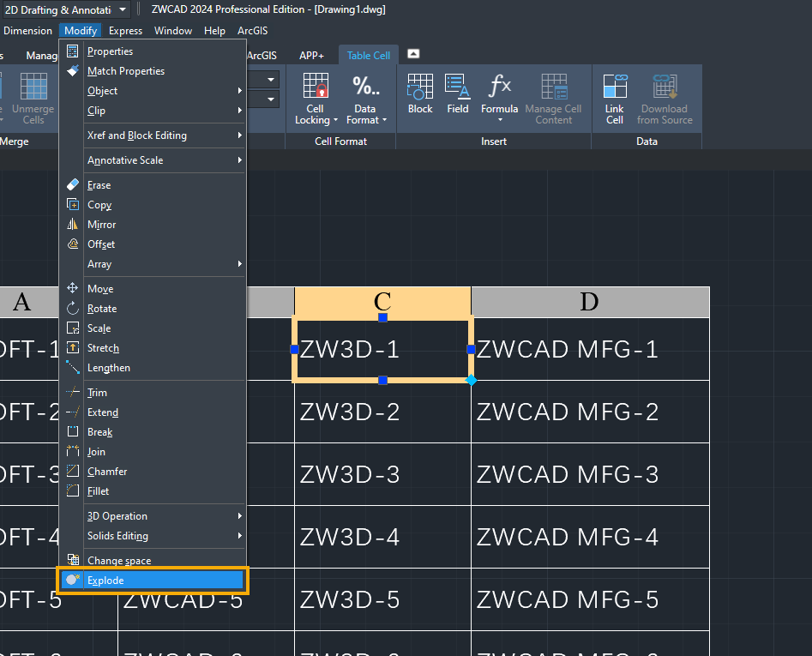
Task: Insert a Field into the cell
Action: [458, 93]
